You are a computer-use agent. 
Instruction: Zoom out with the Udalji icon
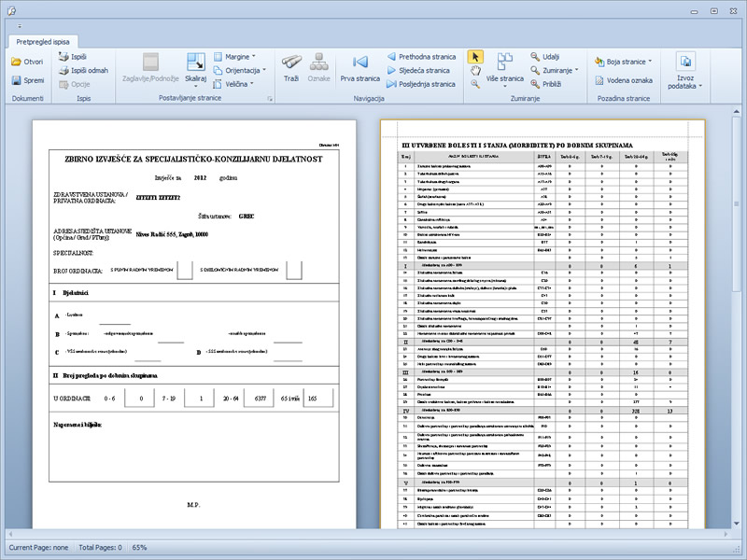coord(535,57)
